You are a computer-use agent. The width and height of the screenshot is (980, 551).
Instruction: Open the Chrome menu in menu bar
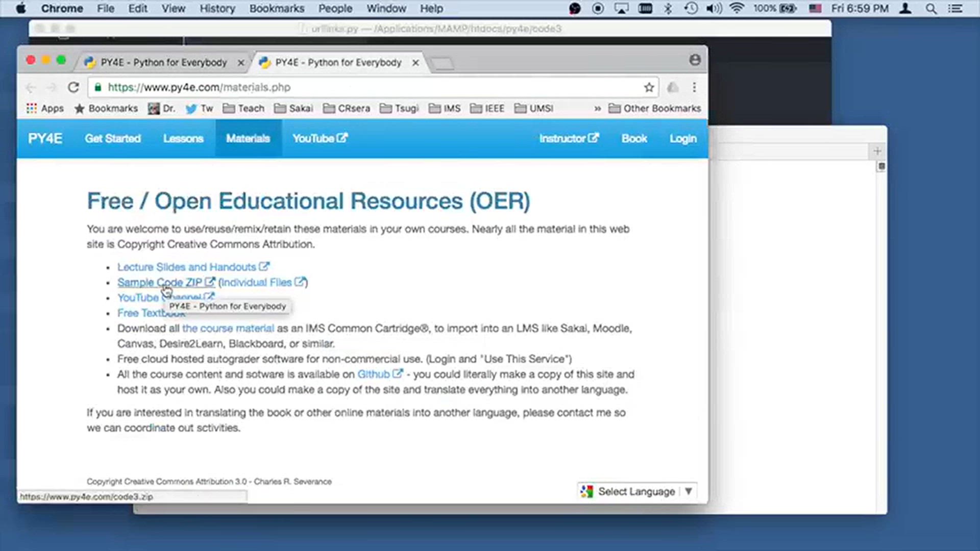(62, 9)
